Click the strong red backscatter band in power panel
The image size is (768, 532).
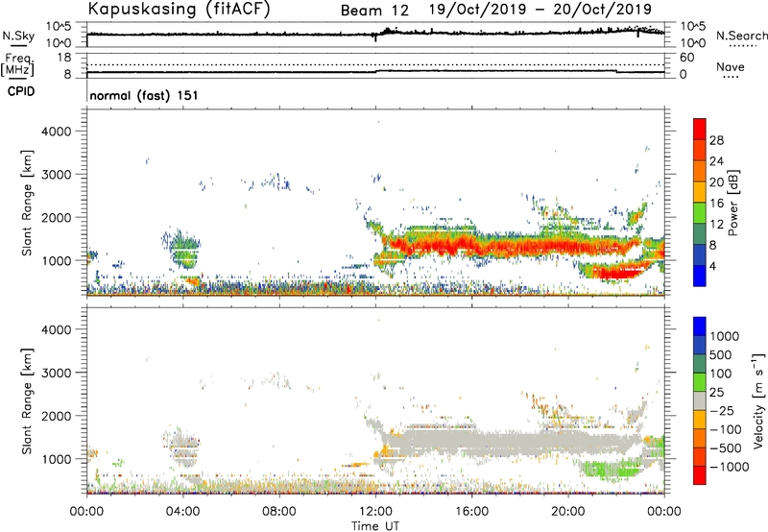[x=510, y=245]
